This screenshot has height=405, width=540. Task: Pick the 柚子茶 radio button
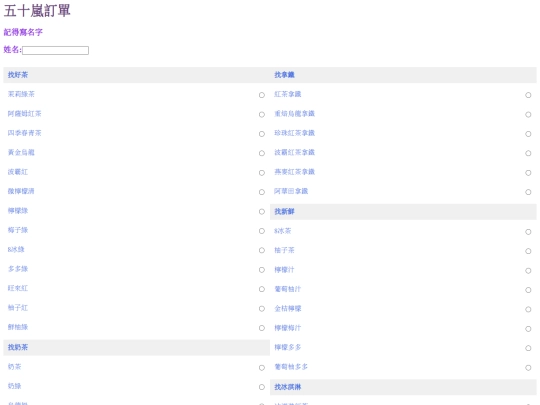(528, 251)
